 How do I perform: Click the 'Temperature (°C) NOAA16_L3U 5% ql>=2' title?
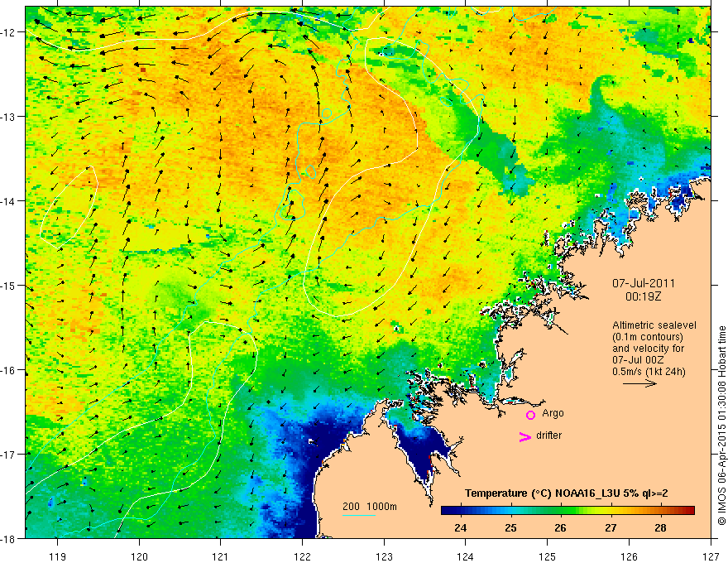pyautogui.click(x=567, y=493)
